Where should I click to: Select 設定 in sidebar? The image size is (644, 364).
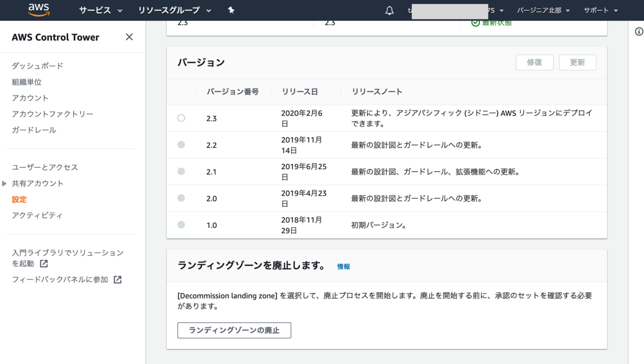coord(19,199)
